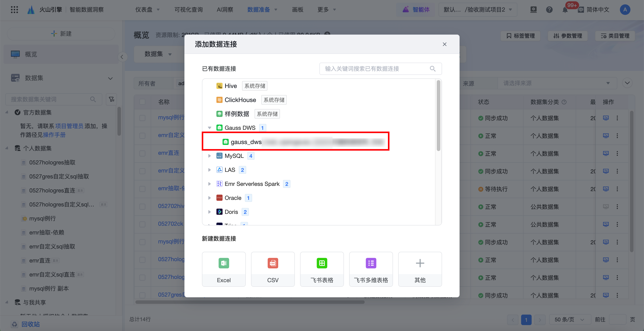Check the emr直连 row checkbox
Screen dimensions: 644x331
(142, 153)
